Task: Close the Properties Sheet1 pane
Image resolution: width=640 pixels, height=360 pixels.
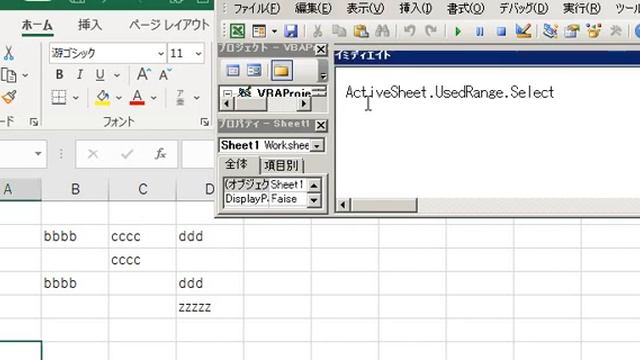Action: coord(321,125)
